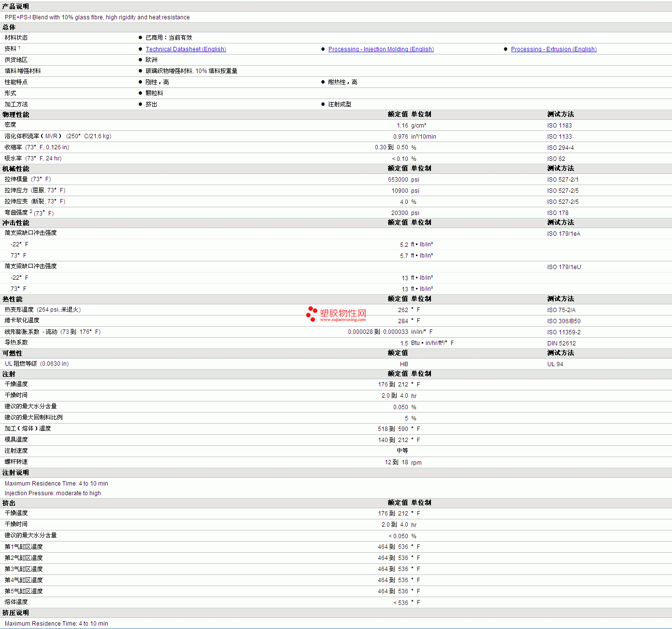Select the 热性能 section header
Viewport: 672px width, 629px height.
tap(12, 299)
